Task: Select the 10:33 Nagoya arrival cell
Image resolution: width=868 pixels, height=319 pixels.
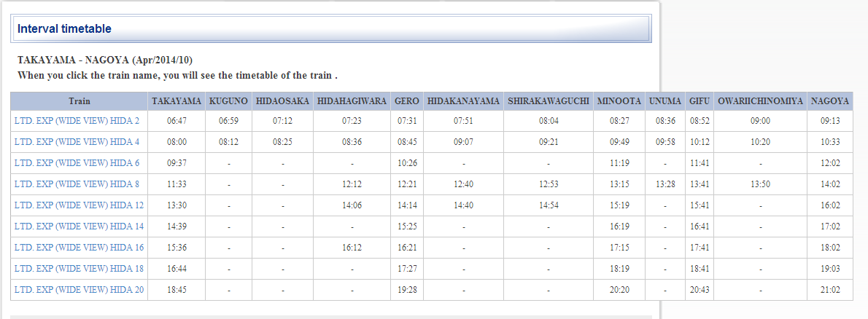Action: (x=830, y=142)
